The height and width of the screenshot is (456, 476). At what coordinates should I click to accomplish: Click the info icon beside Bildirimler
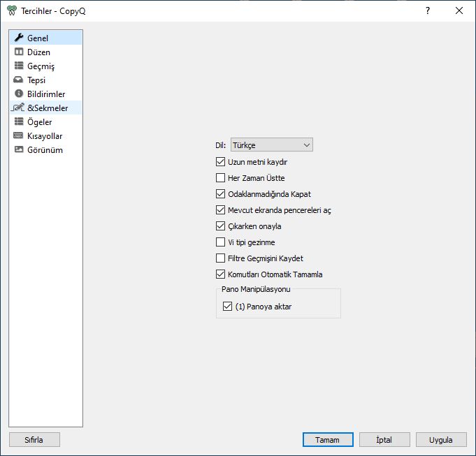tap(19, 94)
